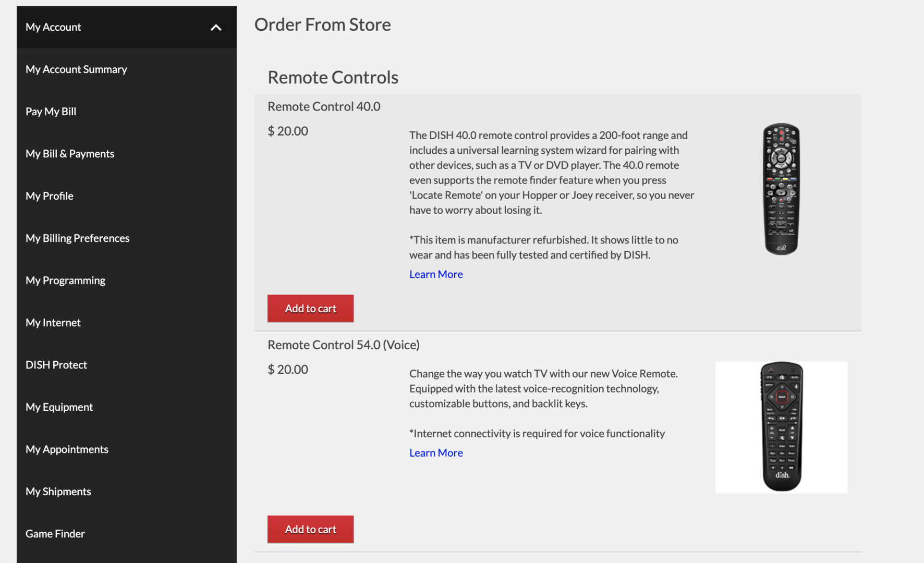Check My Shipments
924x563 pixels.
point(58,492)
